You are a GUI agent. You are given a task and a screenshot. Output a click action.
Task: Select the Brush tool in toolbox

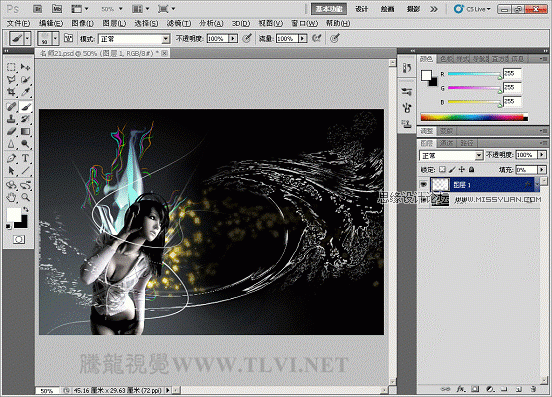click(25, 106)
